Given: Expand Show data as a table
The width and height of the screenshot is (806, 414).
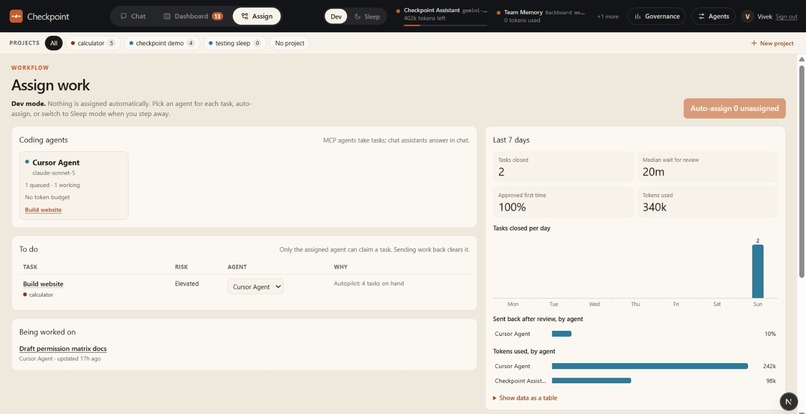Looking at the screenshot, I should (x=525, y=398).
